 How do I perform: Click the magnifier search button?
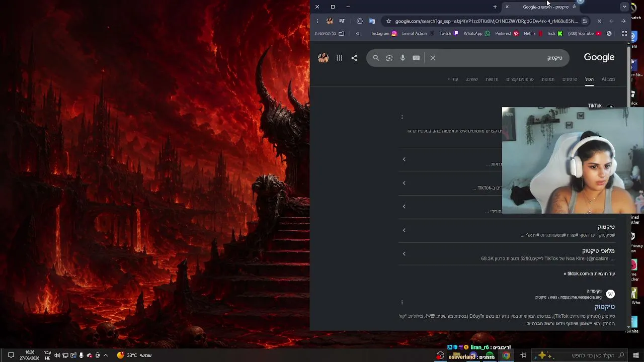point(376,58)
